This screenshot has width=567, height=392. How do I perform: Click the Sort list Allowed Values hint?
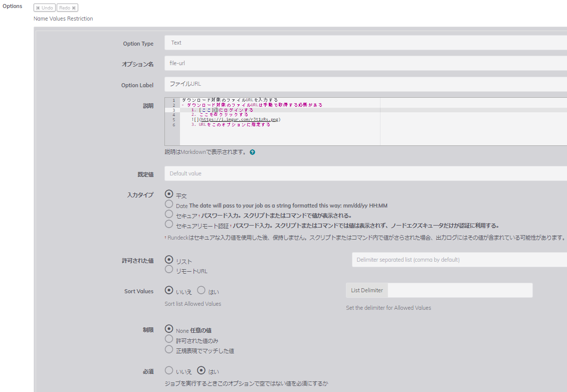[x=193, y=304]
